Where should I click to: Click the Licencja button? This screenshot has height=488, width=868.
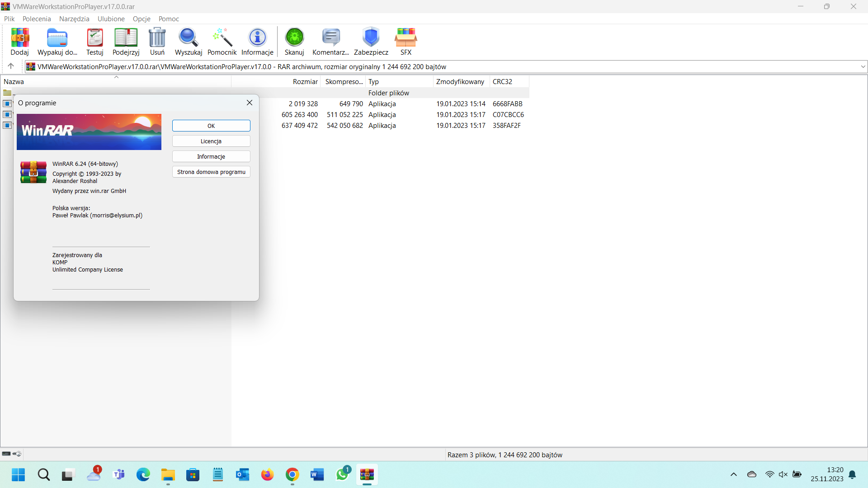211,141
